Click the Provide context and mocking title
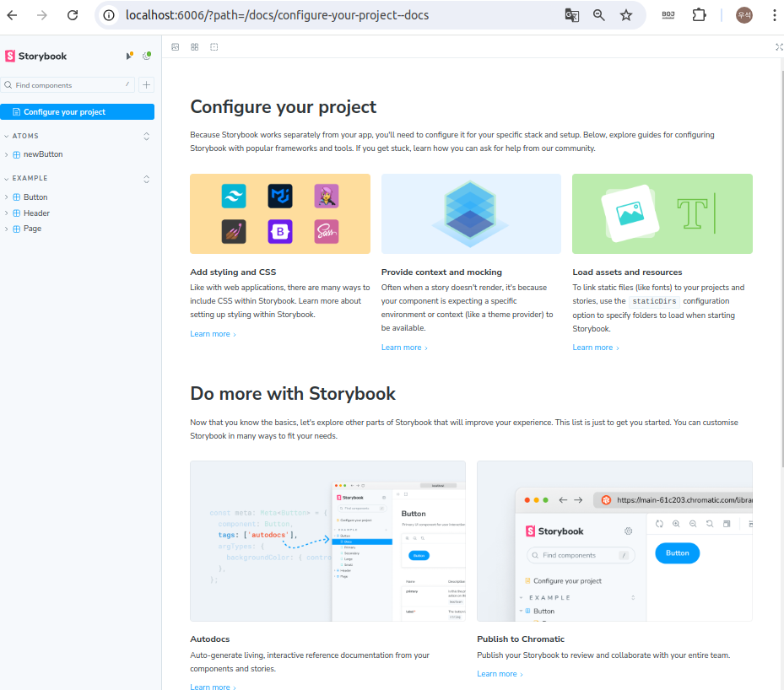784x690 pixels. click(441, 272)
